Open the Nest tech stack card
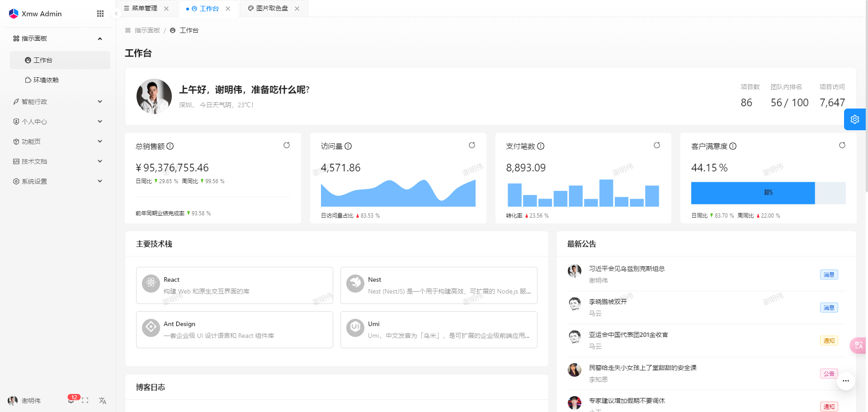868x412 pixels. pos(439,285)
